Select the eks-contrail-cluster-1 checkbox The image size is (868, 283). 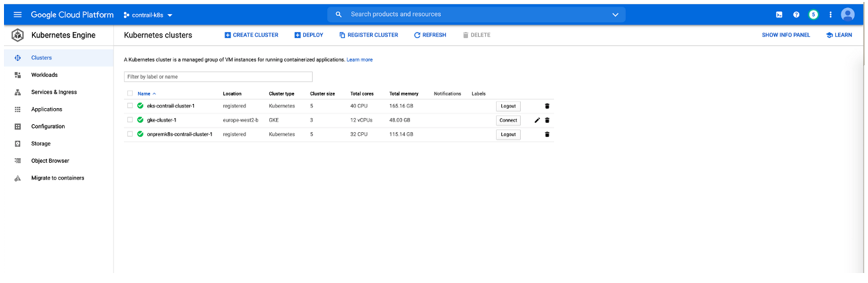130,105
